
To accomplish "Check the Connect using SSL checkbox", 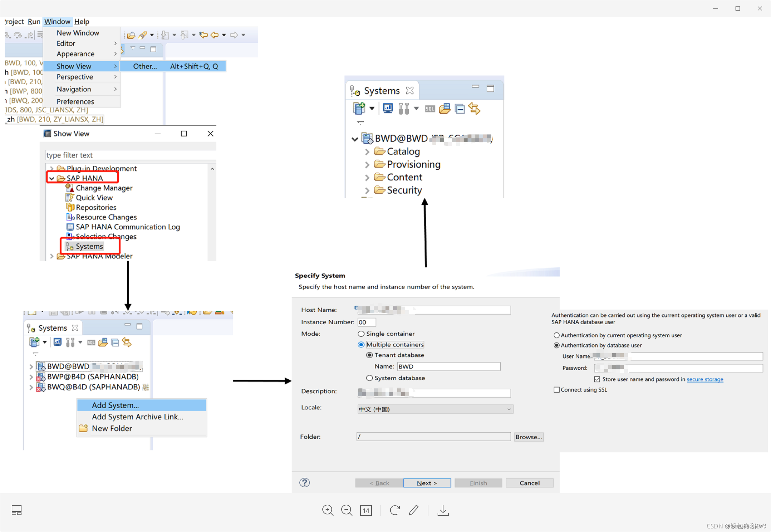I will pyautogui.click(x=556, y=389).
